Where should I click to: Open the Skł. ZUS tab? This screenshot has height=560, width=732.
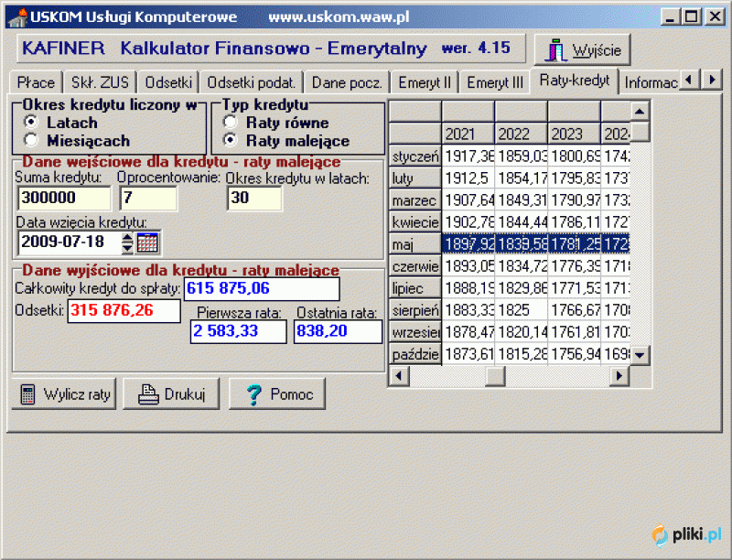coord(100,82)
